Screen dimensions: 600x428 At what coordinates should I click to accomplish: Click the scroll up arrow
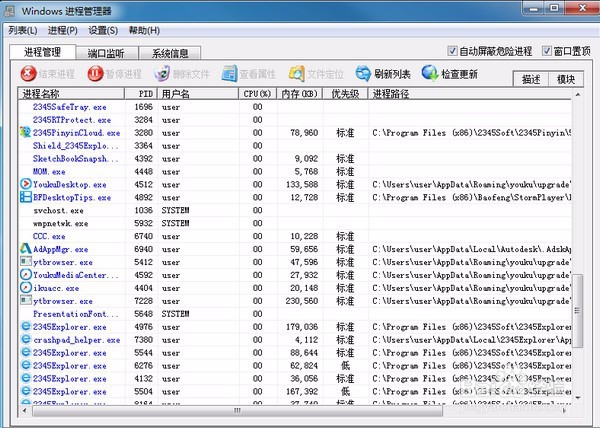pos(577,94)
